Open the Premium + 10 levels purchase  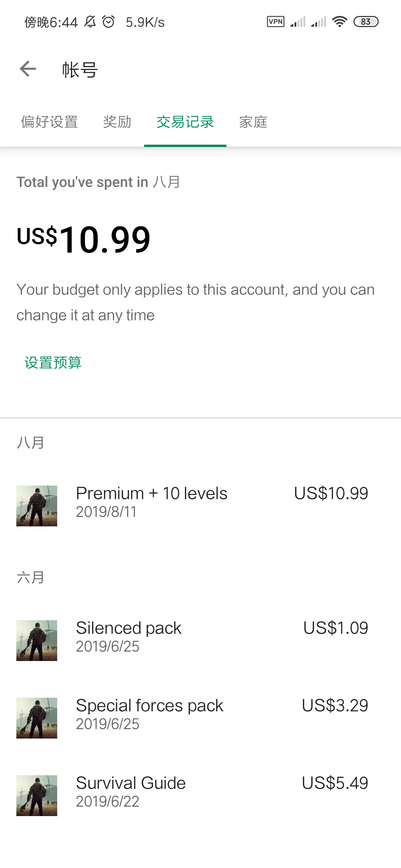coord(151,494)
